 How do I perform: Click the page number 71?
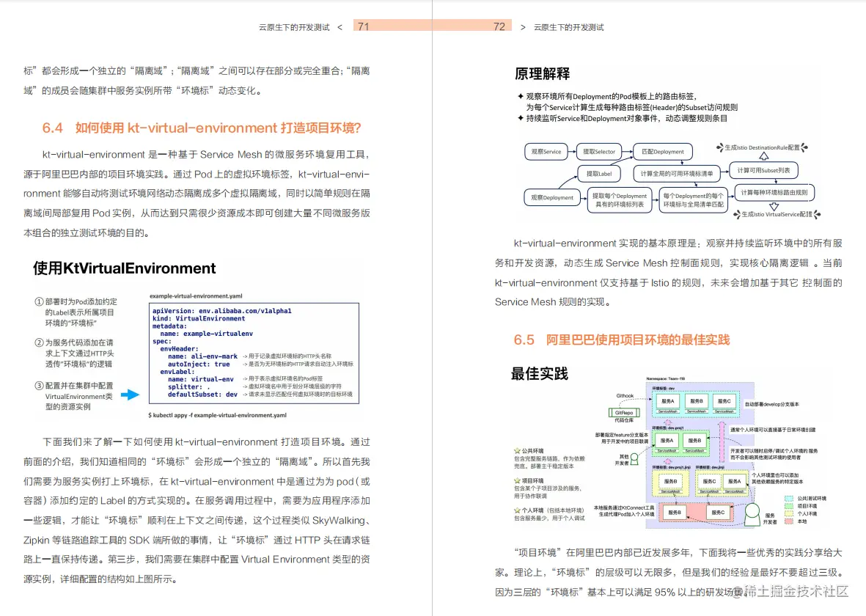coord(364,26)
